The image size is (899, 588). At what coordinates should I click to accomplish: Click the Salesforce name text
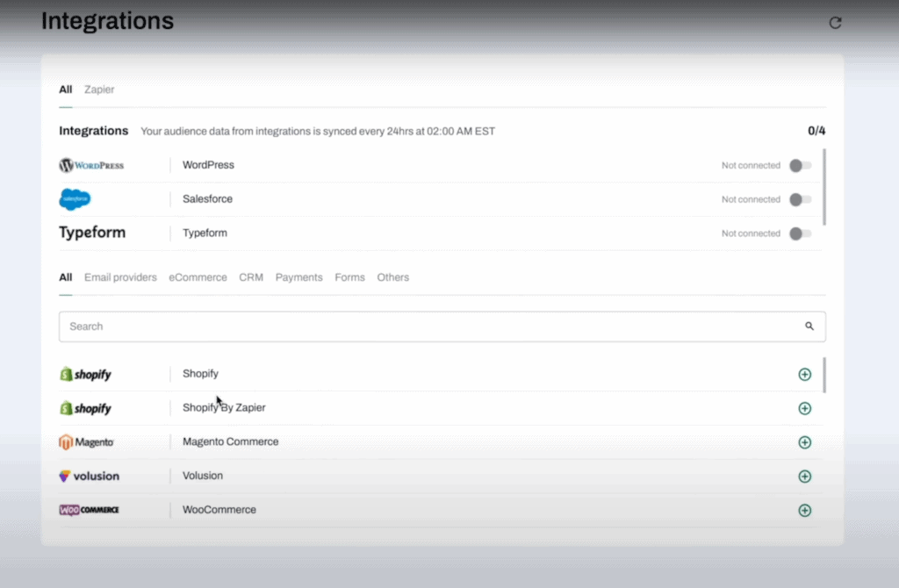[x=207, y=199]
